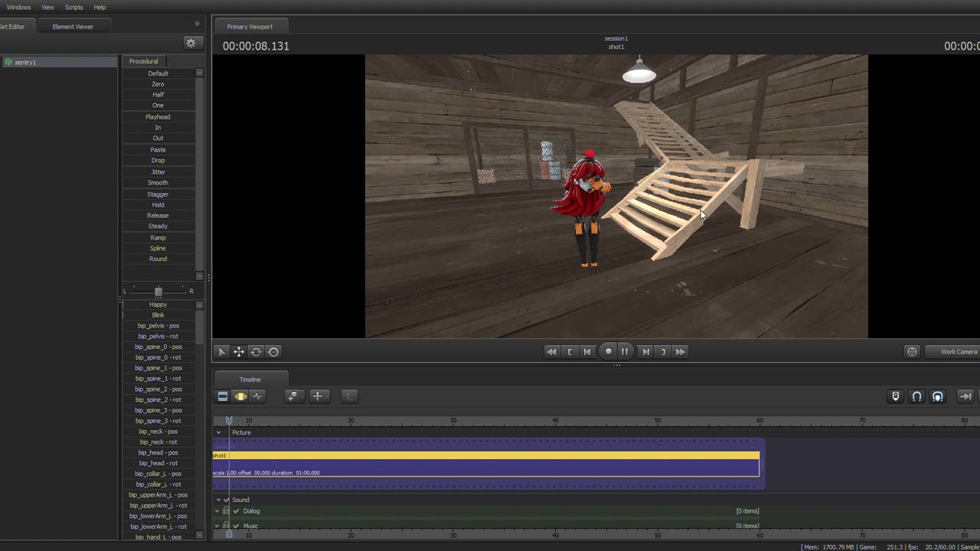Switch to the Motion Editor mode

[240, 396]
